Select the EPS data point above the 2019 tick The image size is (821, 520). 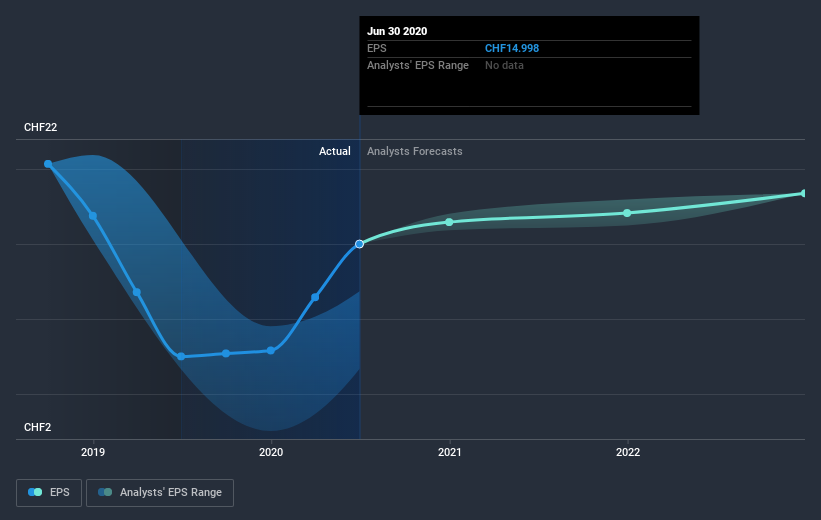pos(93,215)
